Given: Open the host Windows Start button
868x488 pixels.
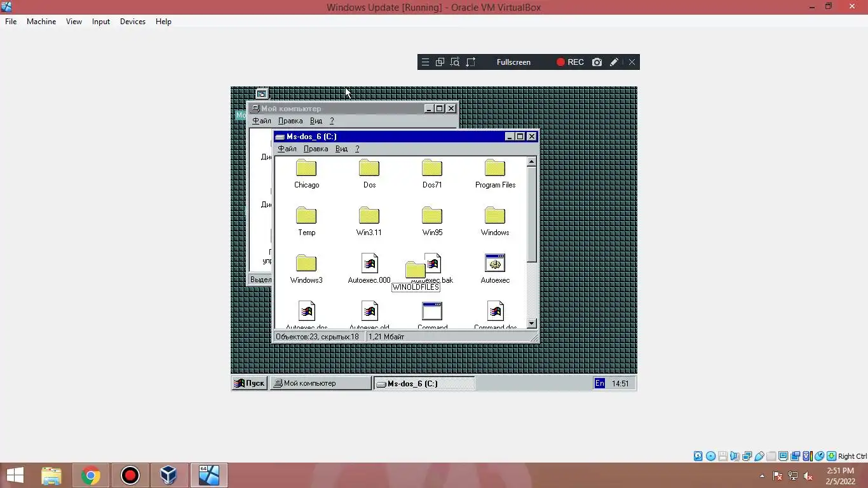Looking at the screenshot, I should tap(15, 475).
